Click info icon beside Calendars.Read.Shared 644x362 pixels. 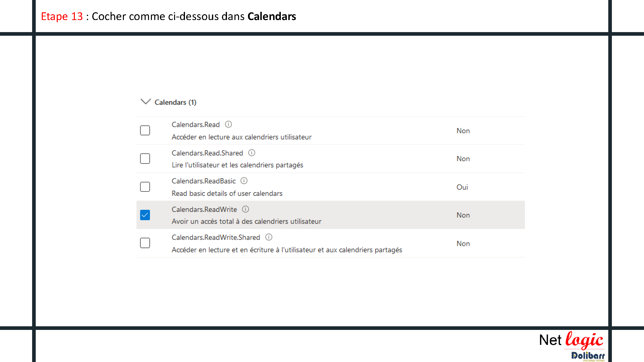(x=252, y=153)
